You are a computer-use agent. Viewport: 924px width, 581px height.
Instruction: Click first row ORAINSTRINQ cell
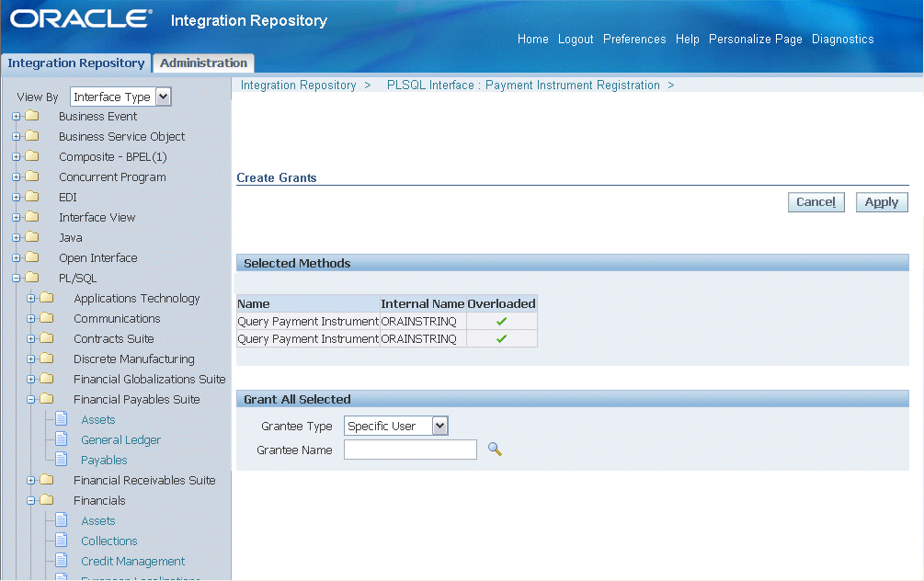423,321
